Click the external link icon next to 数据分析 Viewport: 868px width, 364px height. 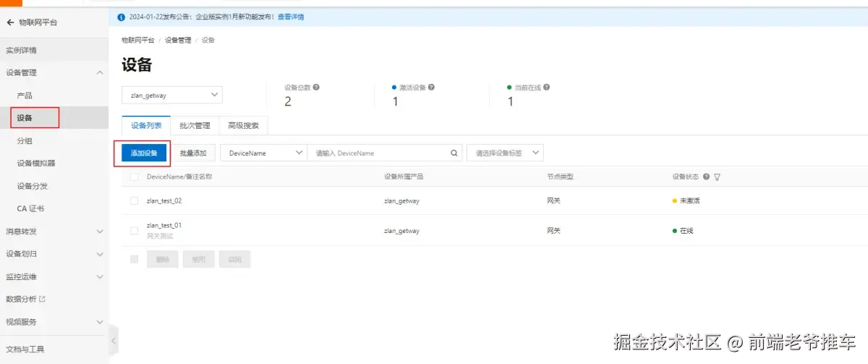coord(42,299)
